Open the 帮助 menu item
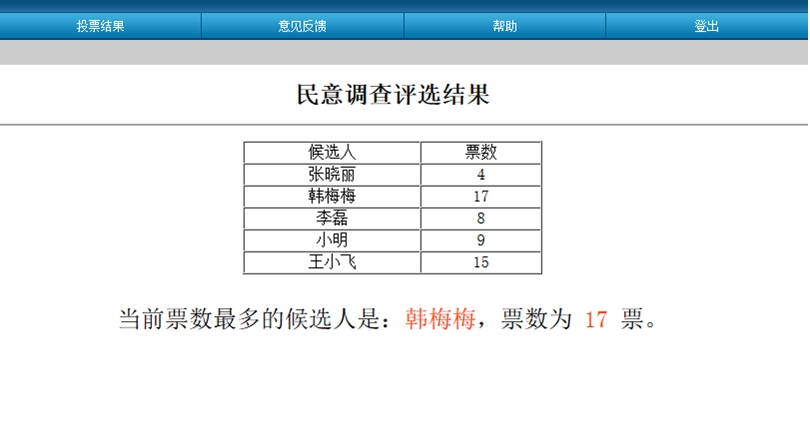Screen dimensions: 810x445 click(x=505, y=26)
